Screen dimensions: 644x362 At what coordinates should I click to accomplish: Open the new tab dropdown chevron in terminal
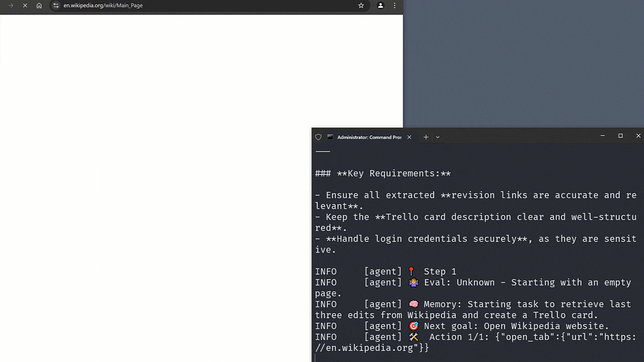click(x=438, y=137)
